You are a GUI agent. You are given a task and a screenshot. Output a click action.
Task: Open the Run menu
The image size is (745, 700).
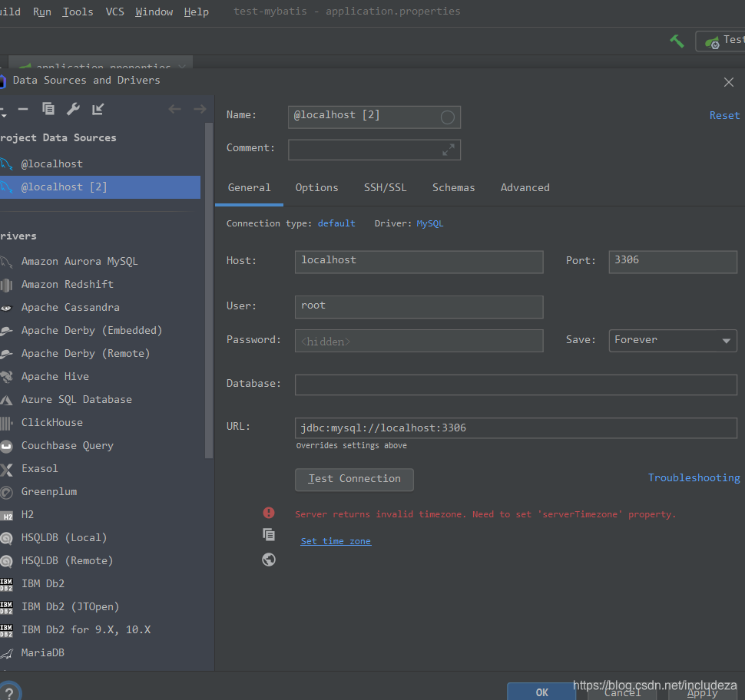[x=41, y=12]
